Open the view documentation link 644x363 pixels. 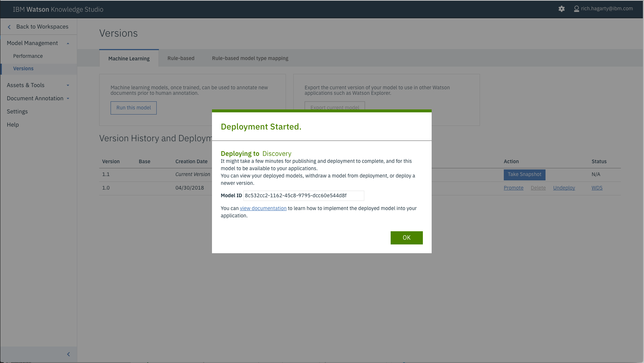tap(263, 208)
